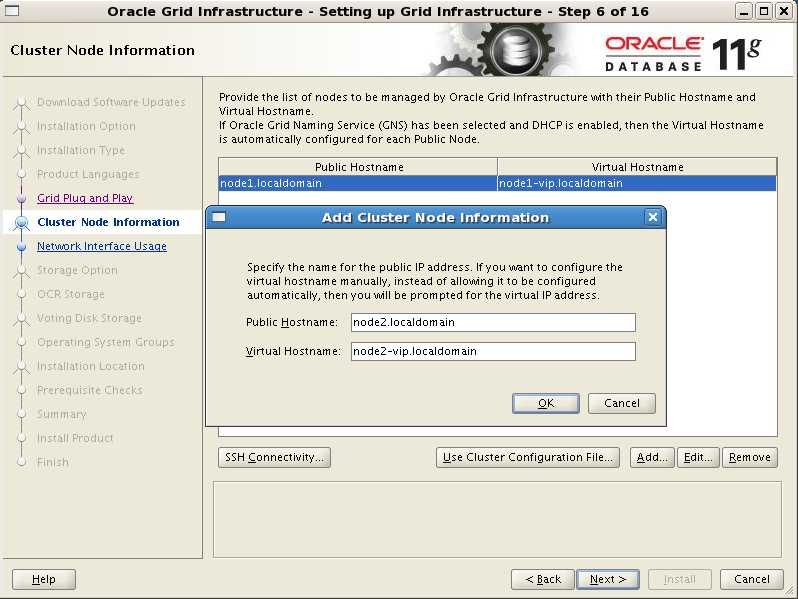This screenshot has height=599, width=798.
Task: Select Cluster Node Information step in sidebar
Action: coord(108,222)
